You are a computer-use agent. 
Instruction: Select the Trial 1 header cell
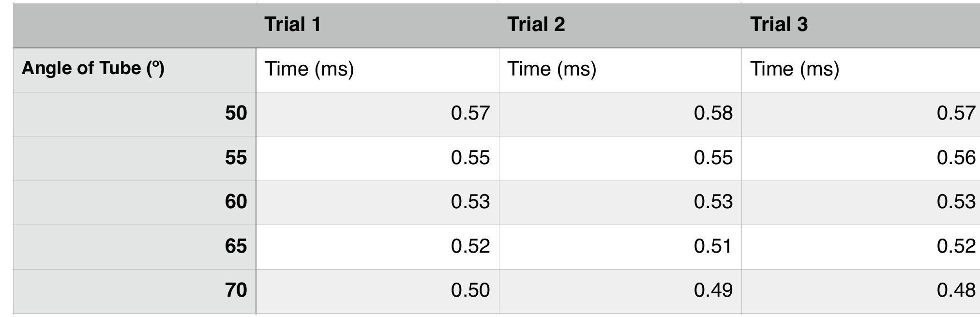(377, 25)
